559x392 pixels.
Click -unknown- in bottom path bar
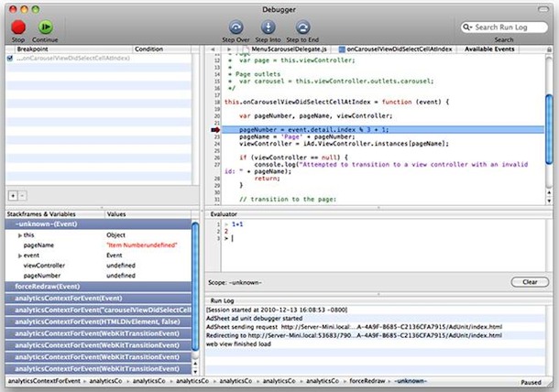click(411, 381)
